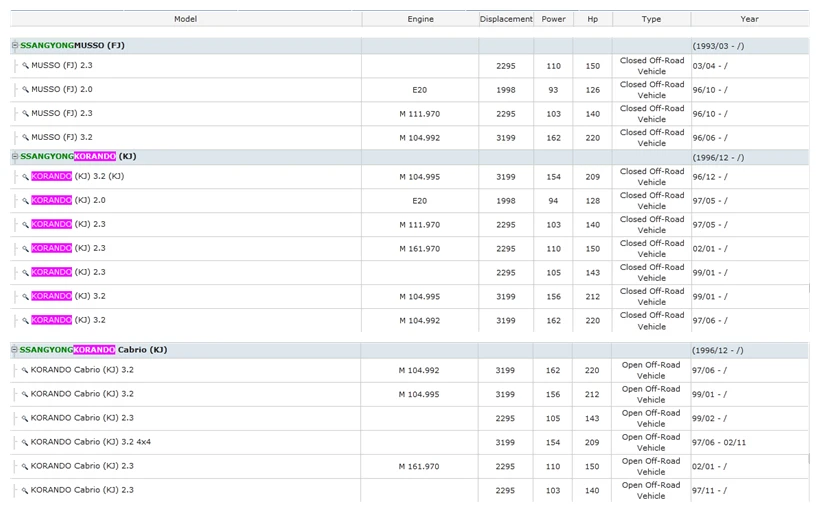Click Open Off-Road Vehicle in Cabrio 3.2 4x4 row

coord(651,442)
